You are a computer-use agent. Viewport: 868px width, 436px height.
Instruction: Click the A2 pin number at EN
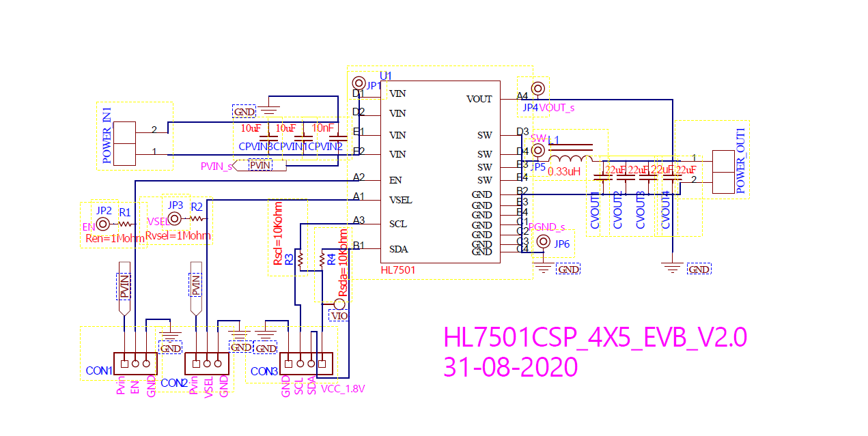click(x=359, y=177)
